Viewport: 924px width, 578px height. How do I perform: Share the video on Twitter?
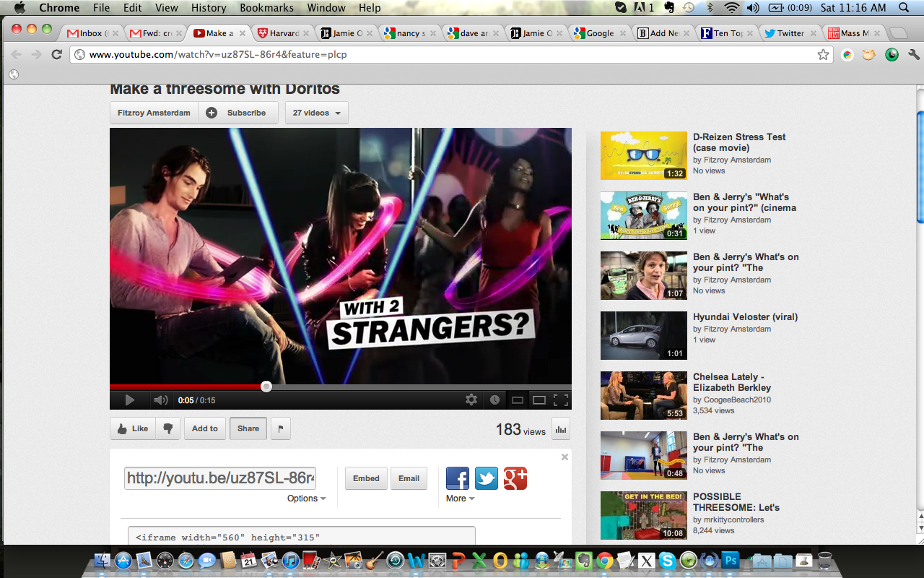click(486, 478)
